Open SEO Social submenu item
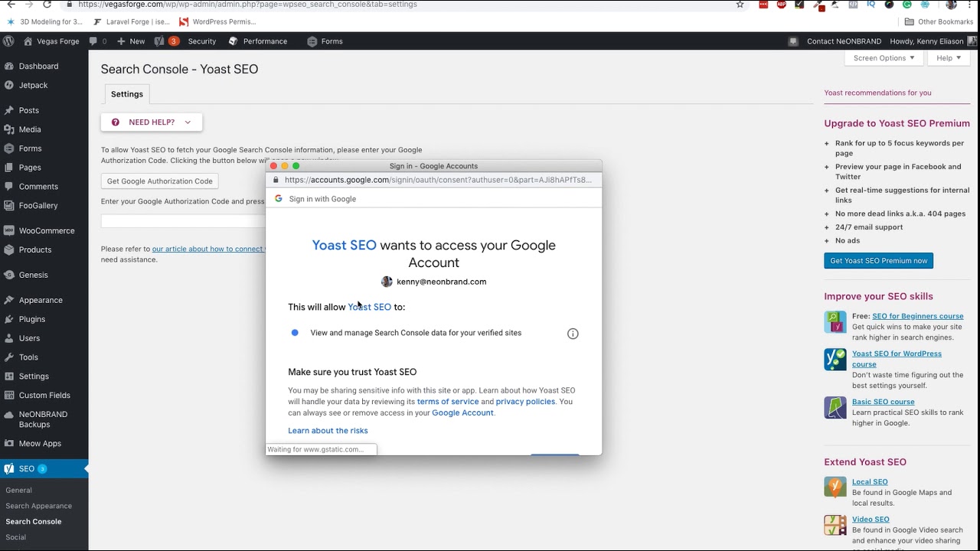The image size is (980, 551). [x=15, y=537]
